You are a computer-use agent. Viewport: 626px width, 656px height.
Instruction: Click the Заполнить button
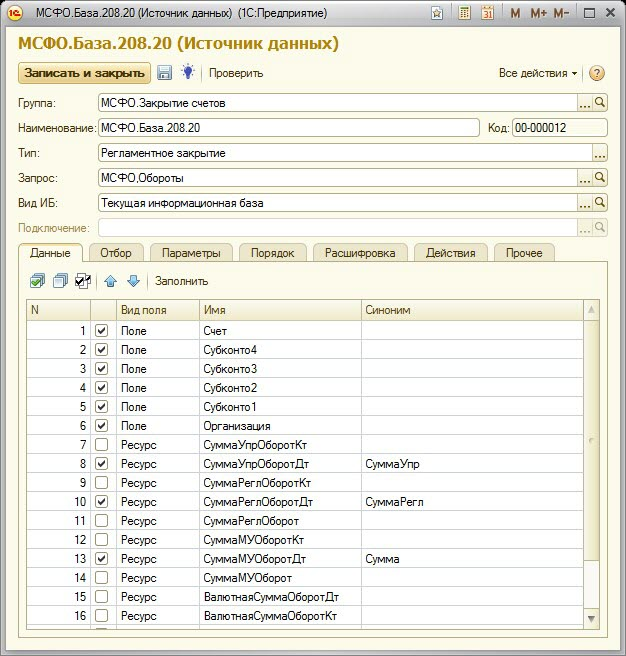coord(181,281)
